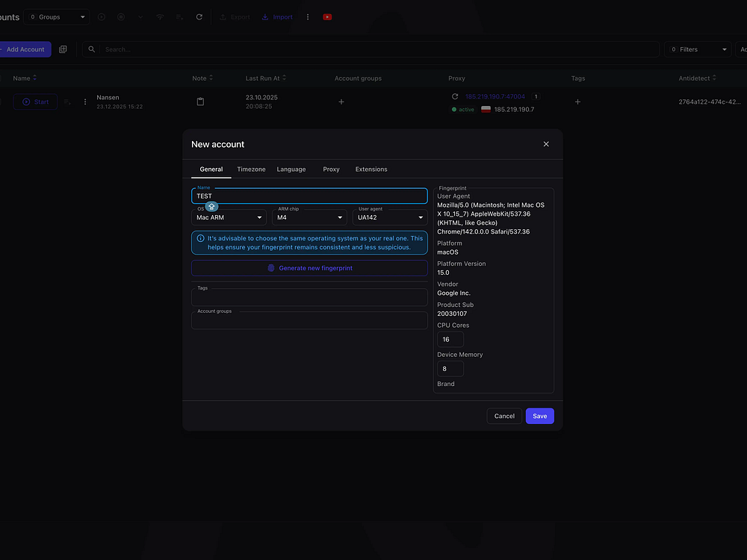This screenshot has width=747, height=560.
Task: Click the Export button
Action: [x=235, y=17]
